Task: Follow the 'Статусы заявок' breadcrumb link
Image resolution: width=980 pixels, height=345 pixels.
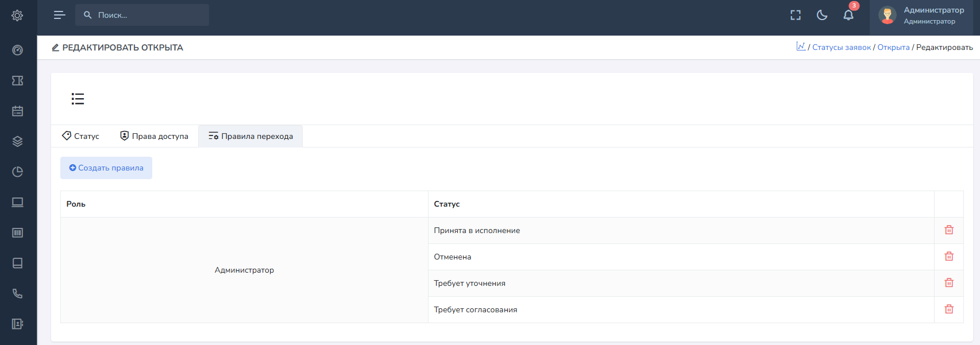Action: click(841, 48)
